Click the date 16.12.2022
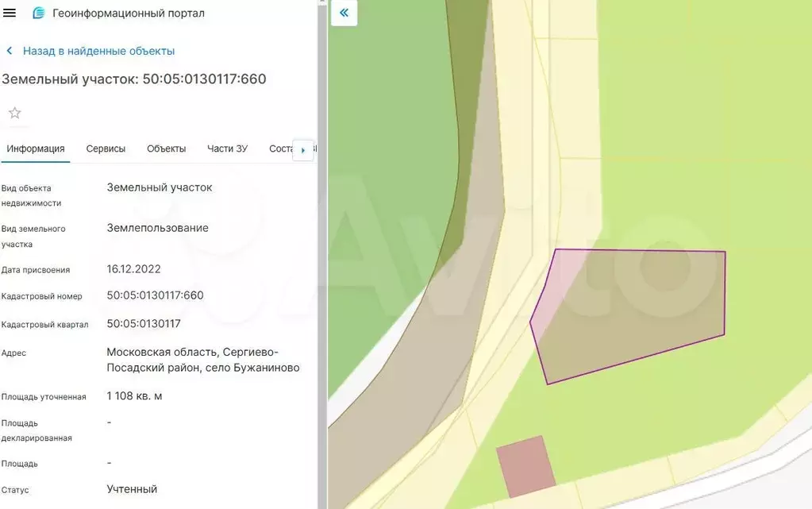The width and height of the screenshot is (812, 509). pyautogui.click(x=133, y=269)
